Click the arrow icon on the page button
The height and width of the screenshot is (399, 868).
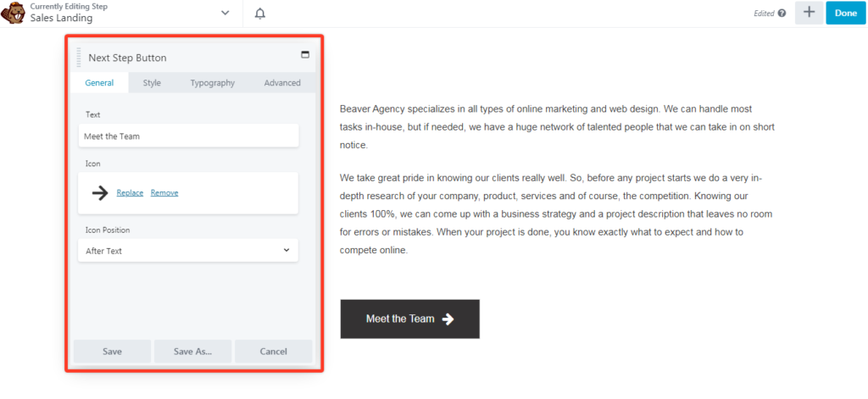tap(448, 319)
